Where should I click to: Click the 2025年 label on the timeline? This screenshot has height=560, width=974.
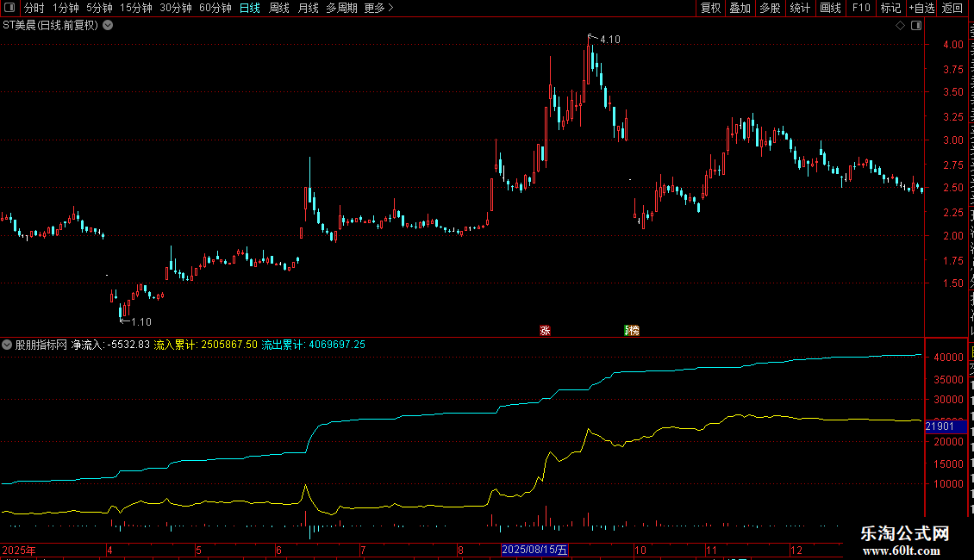[19, 550]
